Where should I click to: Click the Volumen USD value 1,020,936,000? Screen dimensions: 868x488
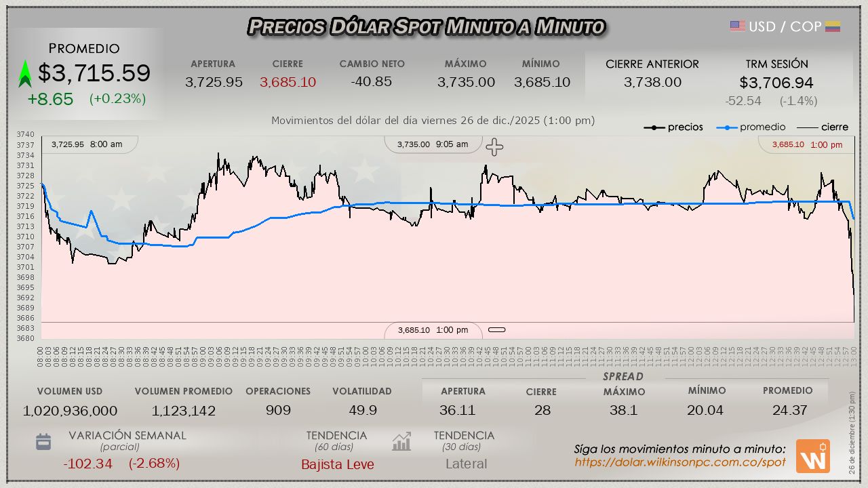pyautogui.click(x=70, y=411)
